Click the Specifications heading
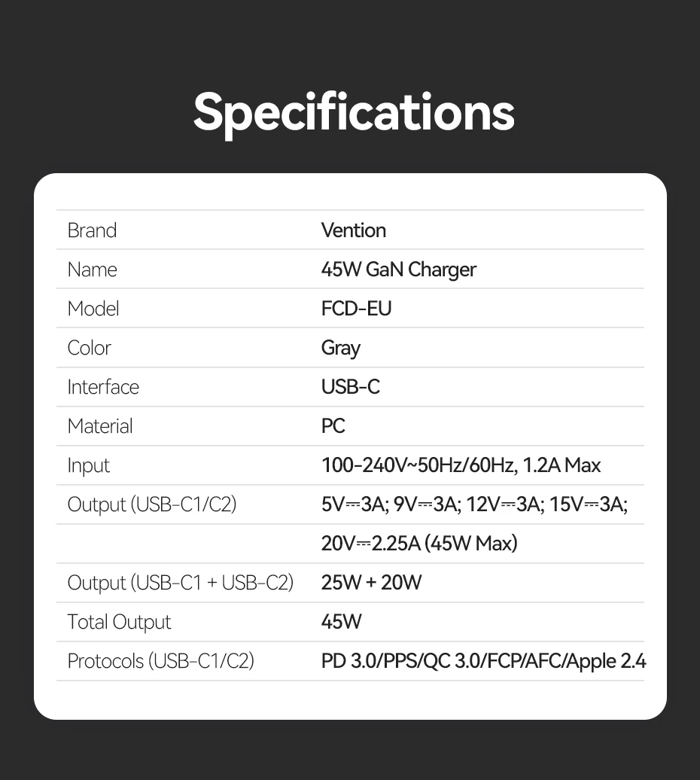Viewport: 700px width, 780px height. (x=354, y=112)
